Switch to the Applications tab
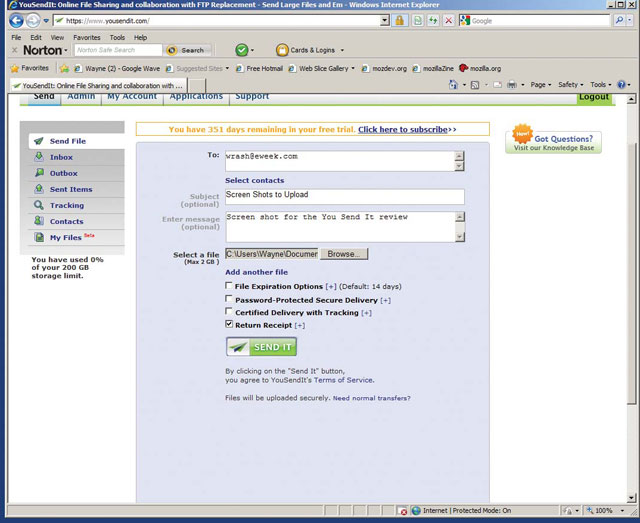Screen dimensions: 640x523 196,98
